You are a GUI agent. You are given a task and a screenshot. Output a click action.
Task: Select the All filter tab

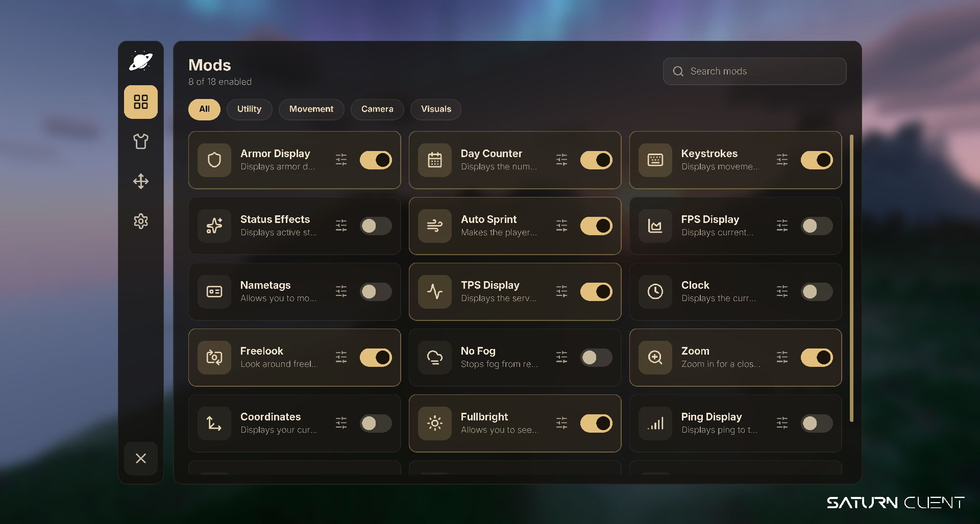click(x=204, y=109)
